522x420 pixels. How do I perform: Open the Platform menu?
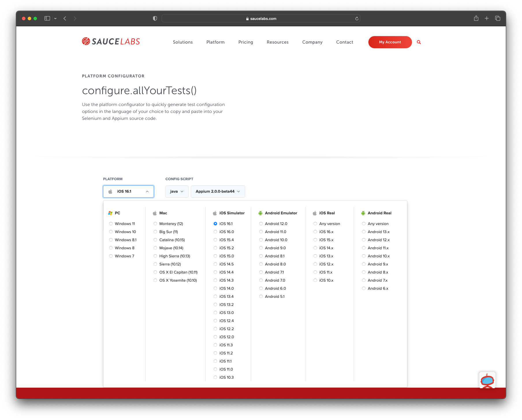pyautogui.click(x=215, y=42)
